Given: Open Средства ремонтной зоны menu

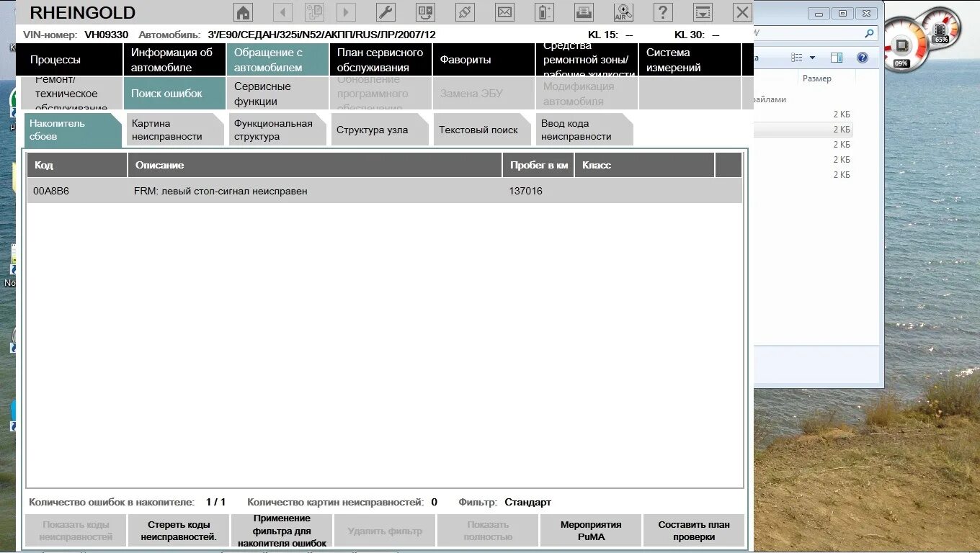Looking at the screenshot, I should (587, 60).
